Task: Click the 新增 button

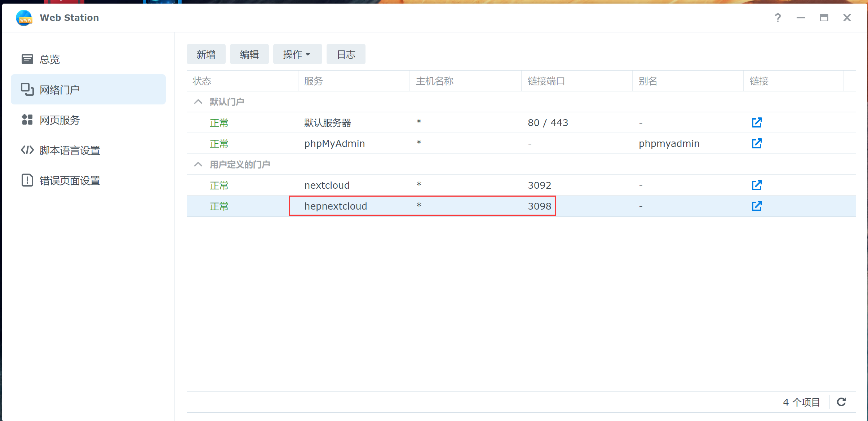Action: point(206,54)
